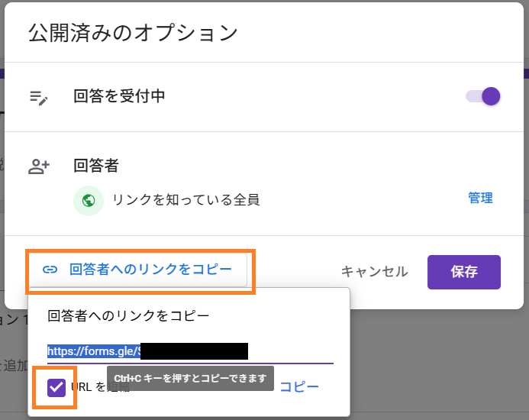Screen dimensions: 529x420
Task: Click the popup heading 回答者へのリンクをコピー
Action: pos(128,315)
